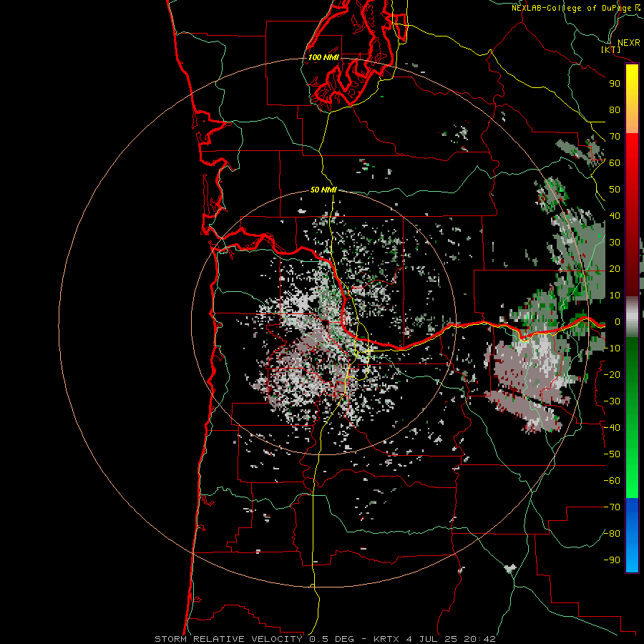Viewport: 644px width, 644px height.
Task: Click the '4 JUL 25 20:42' timestamp
Action: click(451, 639)
